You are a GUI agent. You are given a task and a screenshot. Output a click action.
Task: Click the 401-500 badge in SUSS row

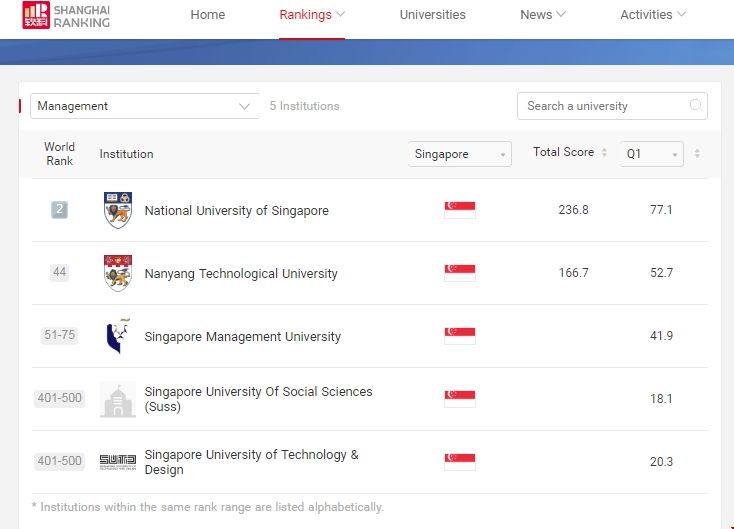[59, 398]
